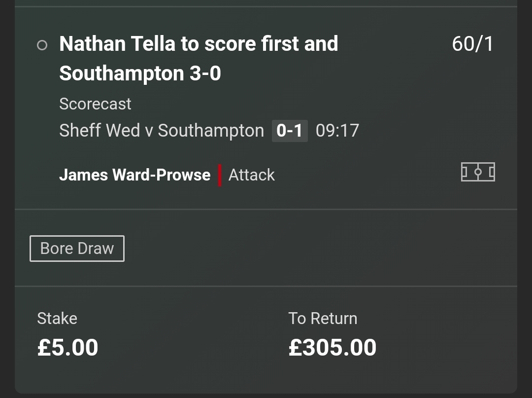Click the £5.00 stake amount
This screenshot has width=532, height=398.
tap(68, 347)
